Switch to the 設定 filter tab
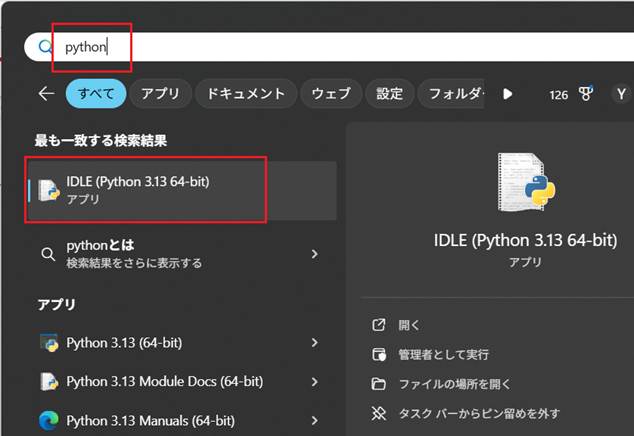This screenshot has width=634, height=436. point(390,94)
